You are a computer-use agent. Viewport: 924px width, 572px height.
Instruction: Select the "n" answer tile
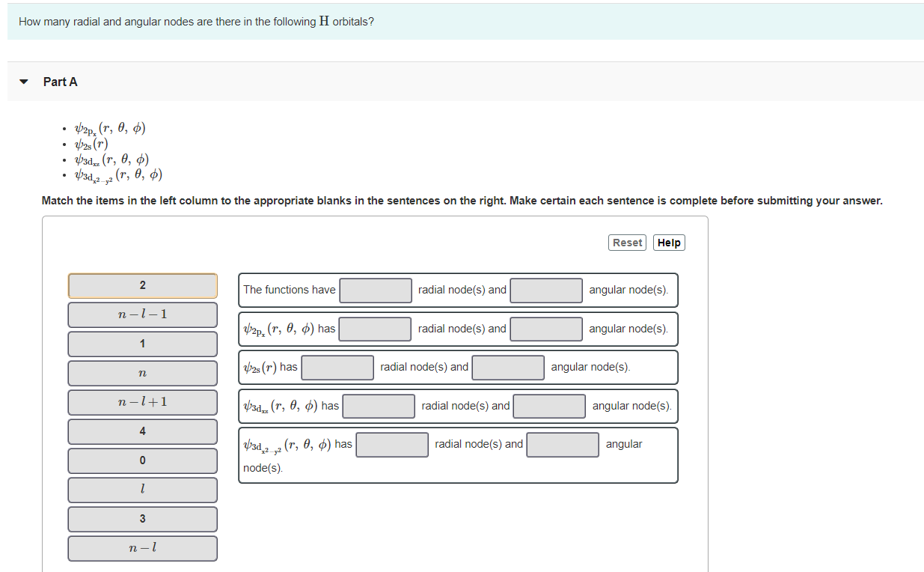click(142, 373)
